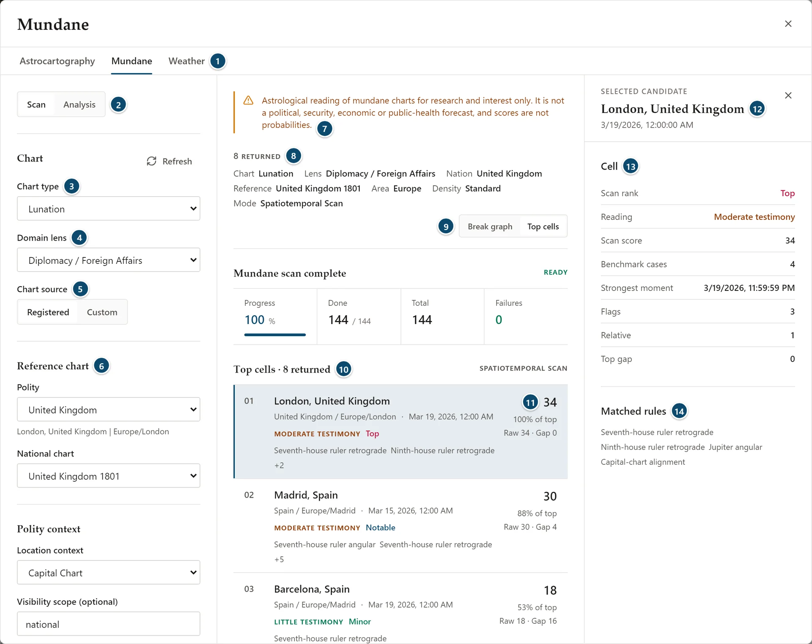Choose Custom chart source
812x644 pixels.
tap(102, 312)
